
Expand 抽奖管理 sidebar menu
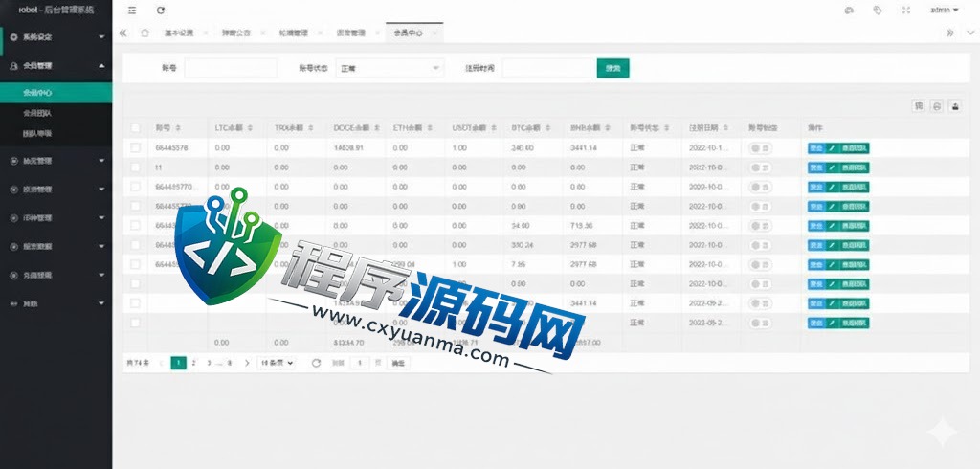tap(56, 161)
